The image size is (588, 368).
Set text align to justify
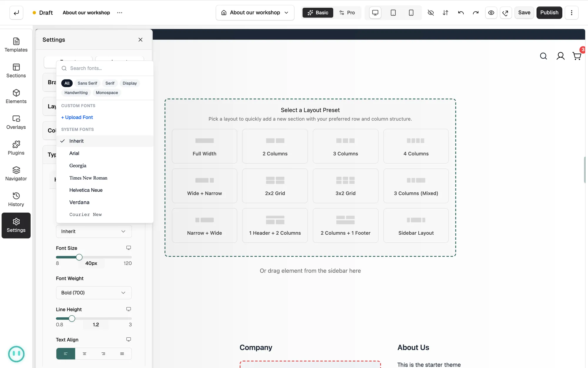click(x=122, y=354)
